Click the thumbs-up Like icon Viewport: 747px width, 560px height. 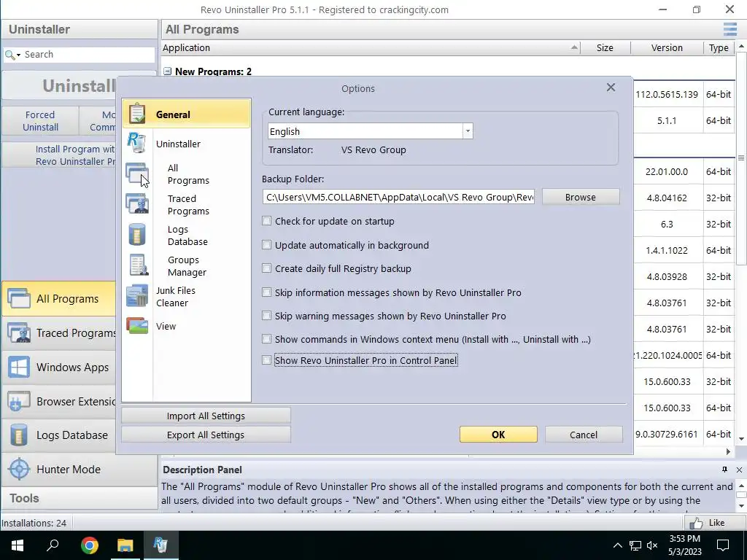[x=696, y=524]
